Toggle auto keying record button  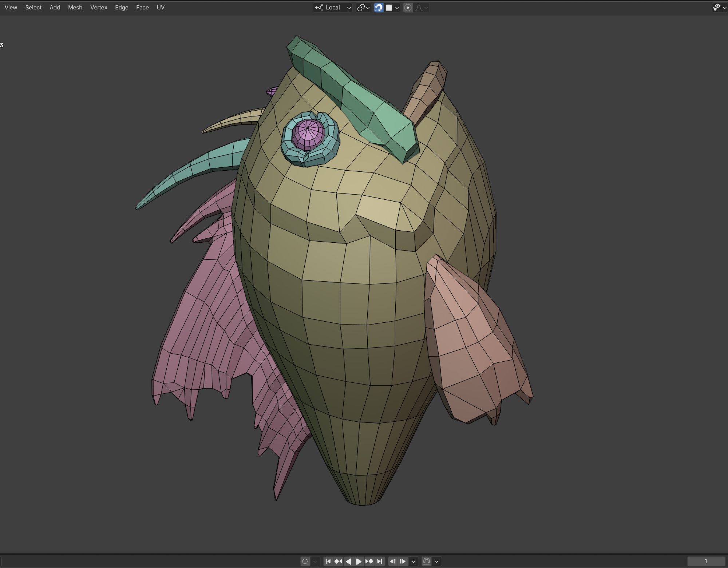tap(305, 561)
